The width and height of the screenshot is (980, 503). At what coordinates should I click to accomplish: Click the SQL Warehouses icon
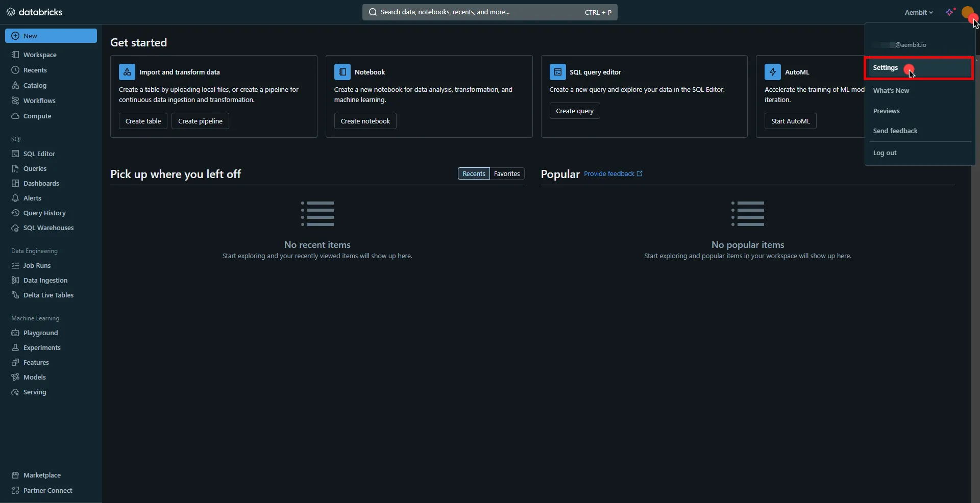15,228
